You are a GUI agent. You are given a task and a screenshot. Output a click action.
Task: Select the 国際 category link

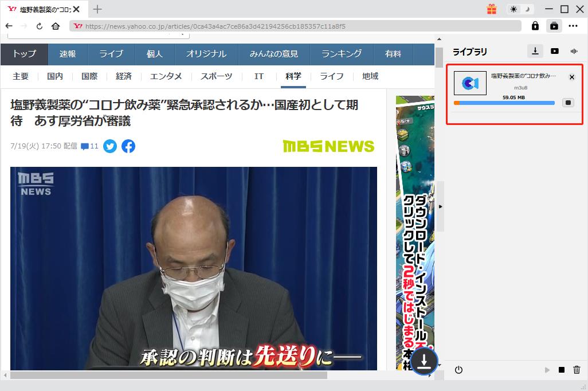click(89, 77)
